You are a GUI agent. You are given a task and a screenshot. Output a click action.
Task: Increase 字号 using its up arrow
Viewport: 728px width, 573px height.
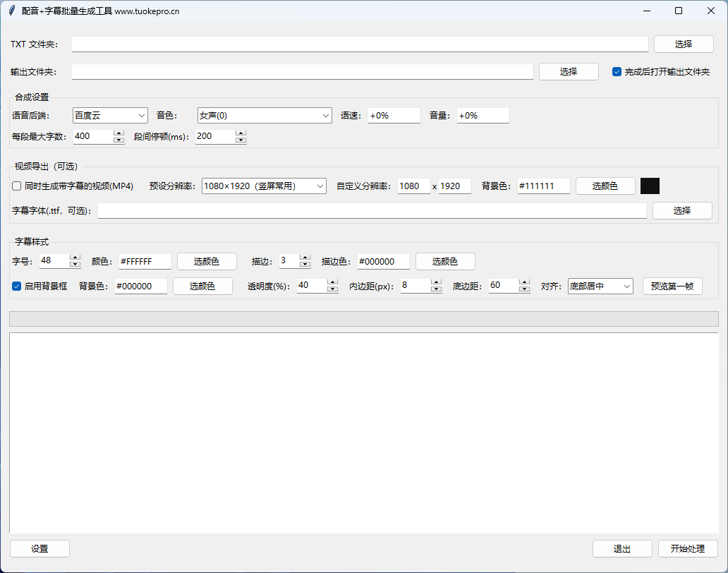[x=75, y=258]
